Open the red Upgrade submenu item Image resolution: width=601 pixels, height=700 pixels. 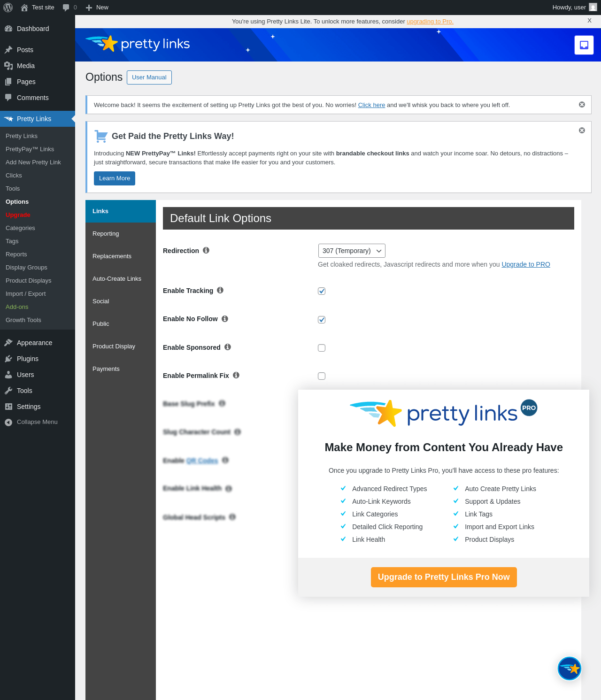click(38, 215)
